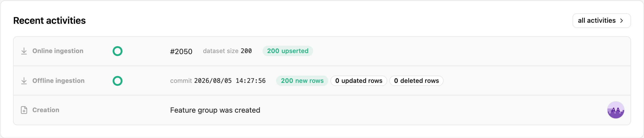Click the 0 updated rows badge
Viewport: 644px width, 138px height.
pos(359,81)
